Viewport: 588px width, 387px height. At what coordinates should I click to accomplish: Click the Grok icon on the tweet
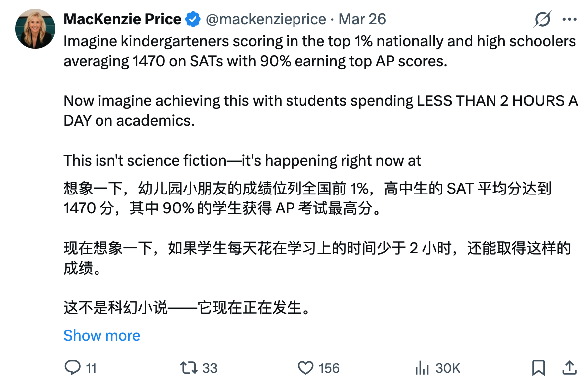543,19
